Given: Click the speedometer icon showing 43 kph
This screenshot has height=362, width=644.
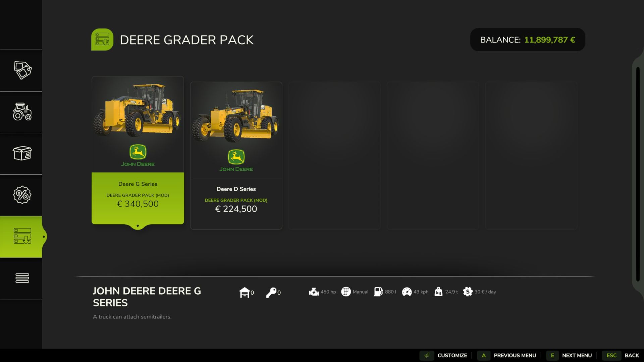Looking at the screenshot, I should pyautogui.click(x=407, y=292).
